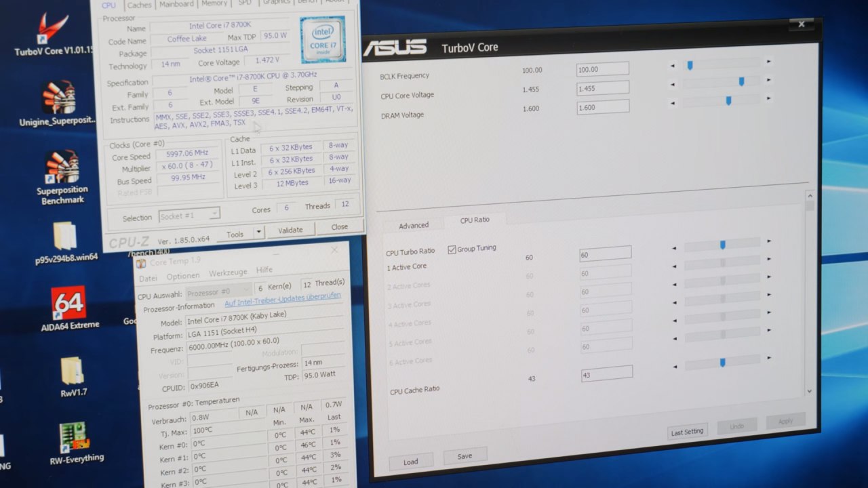Decrease CPU Core Voltage with left arrow
Image resolution: width=868 pixels, height=488 pixels.
(x=673, y=85)
